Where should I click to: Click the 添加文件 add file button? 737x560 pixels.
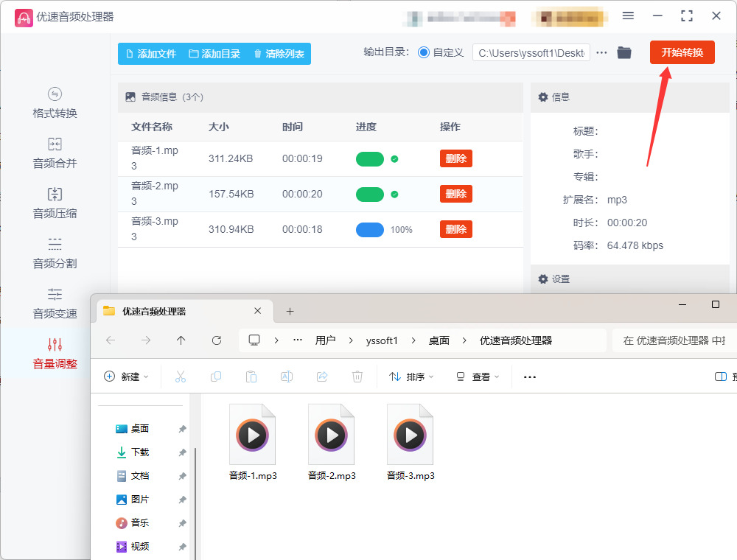151,54
